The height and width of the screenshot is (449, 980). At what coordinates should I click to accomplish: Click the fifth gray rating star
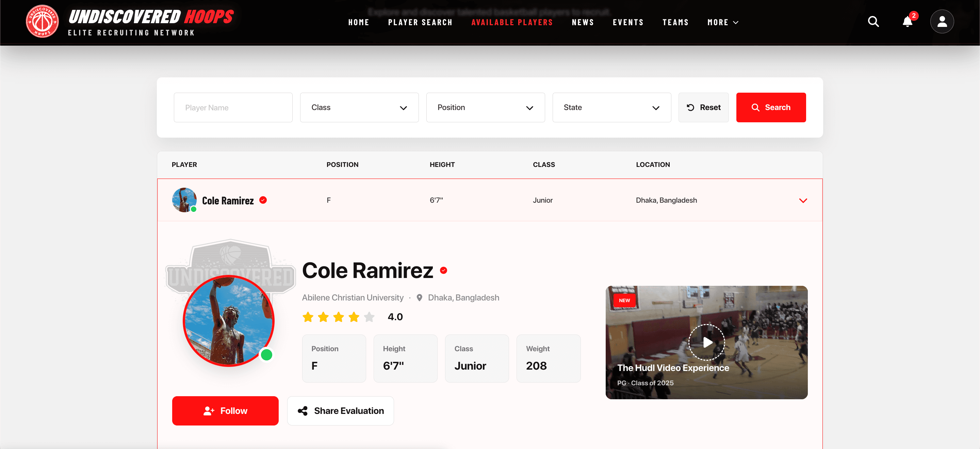[x=369, y=317]
